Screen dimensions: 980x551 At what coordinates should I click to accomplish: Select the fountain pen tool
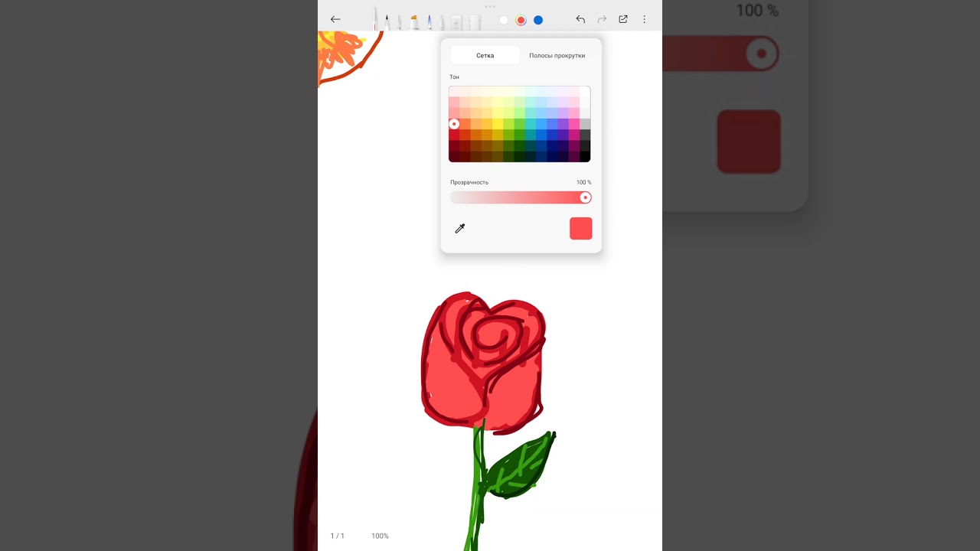(x=374, y=18)
